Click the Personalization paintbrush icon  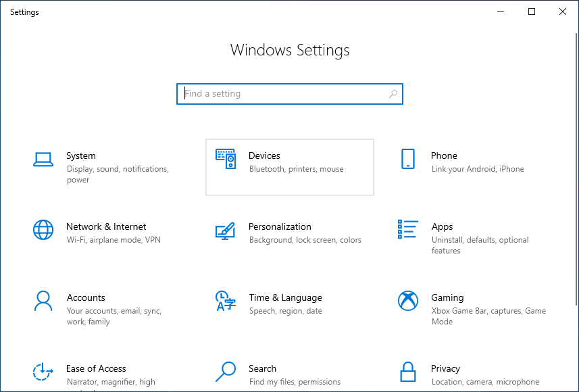(225, 231)
